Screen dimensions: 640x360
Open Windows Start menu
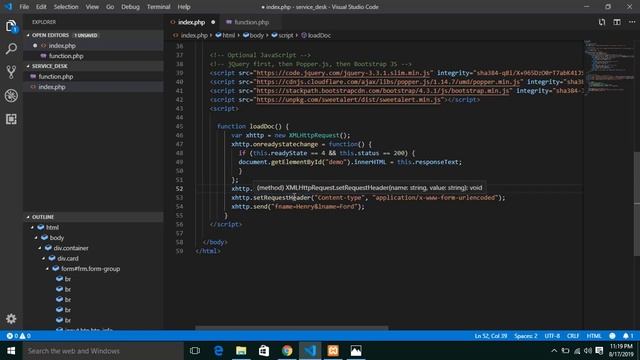[11, 351]
